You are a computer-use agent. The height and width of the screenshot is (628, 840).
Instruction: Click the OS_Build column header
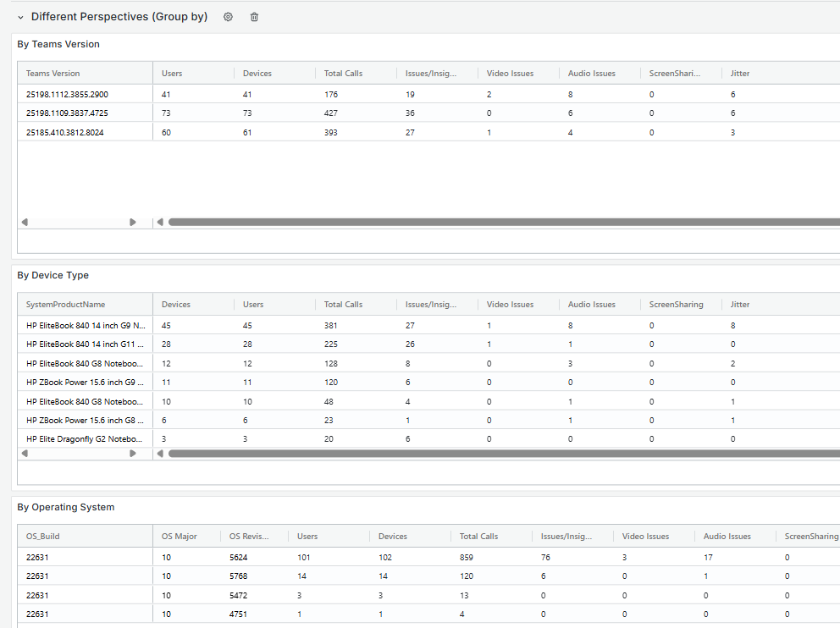tap(43, 537)
